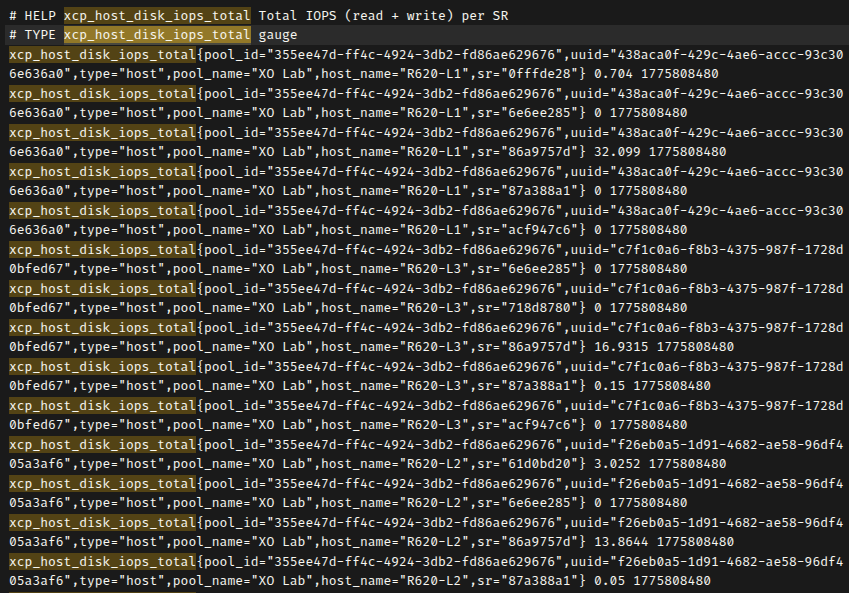This screenshot has width=849, height=593.
Task: Click sr 86a9757d on the R620-L3 host line
Action: 551,347
